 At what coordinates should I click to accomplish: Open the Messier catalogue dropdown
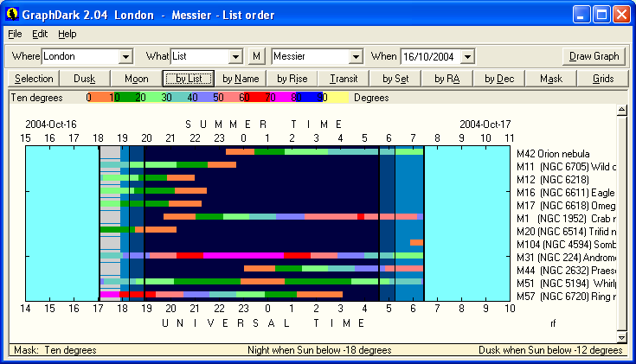355,56
